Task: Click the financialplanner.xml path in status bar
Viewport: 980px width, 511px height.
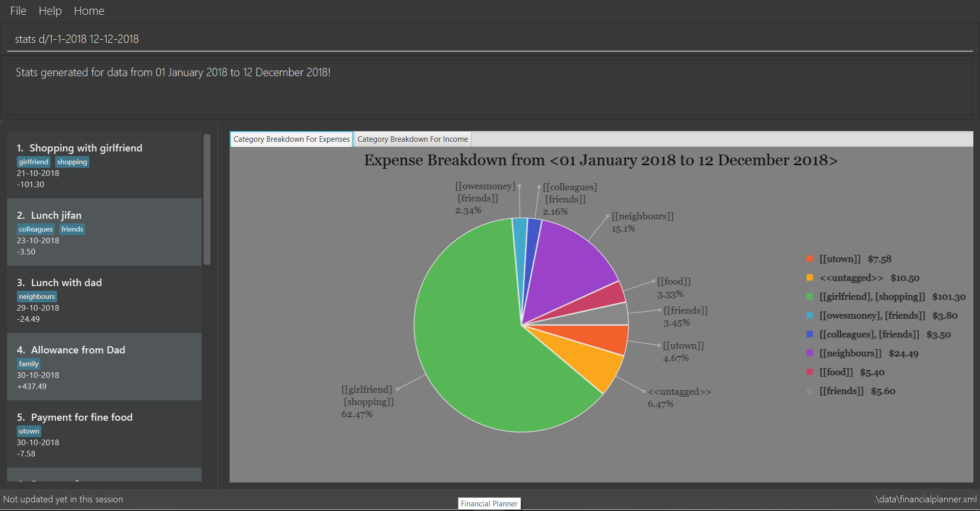Action: point(925,499)
